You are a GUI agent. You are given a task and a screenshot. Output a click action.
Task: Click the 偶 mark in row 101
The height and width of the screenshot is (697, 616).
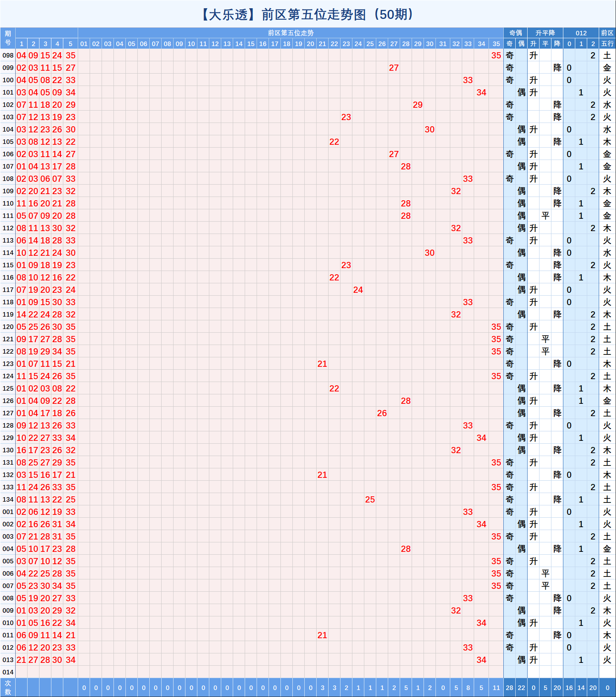521,93
